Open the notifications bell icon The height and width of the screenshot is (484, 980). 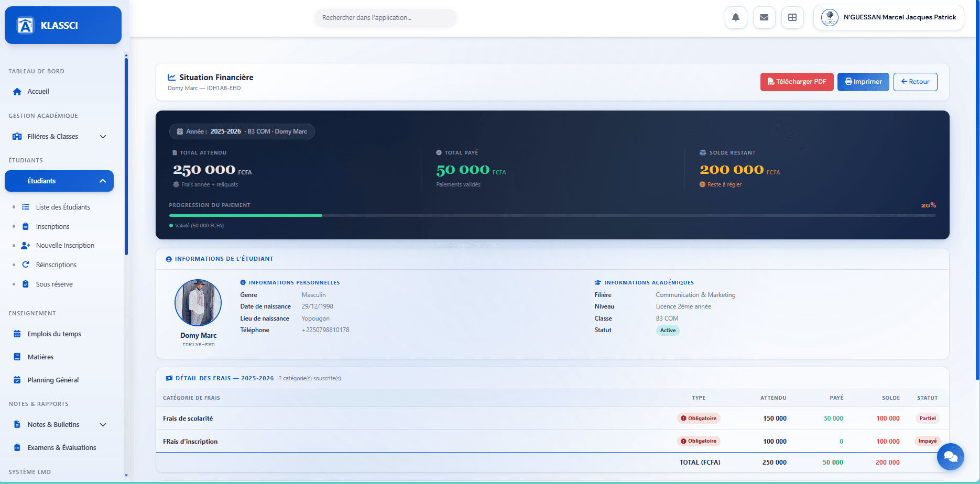(x=736, y=17)
